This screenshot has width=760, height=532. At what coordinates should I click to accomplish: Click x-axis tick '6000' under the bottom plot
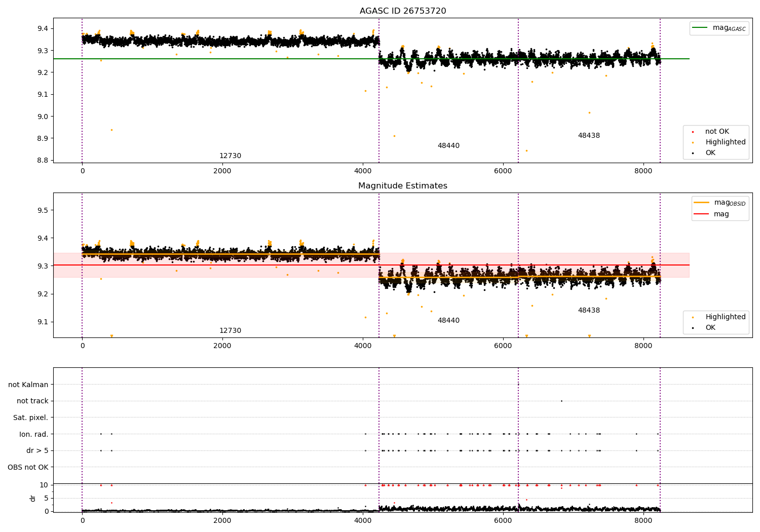click(503, 521)
